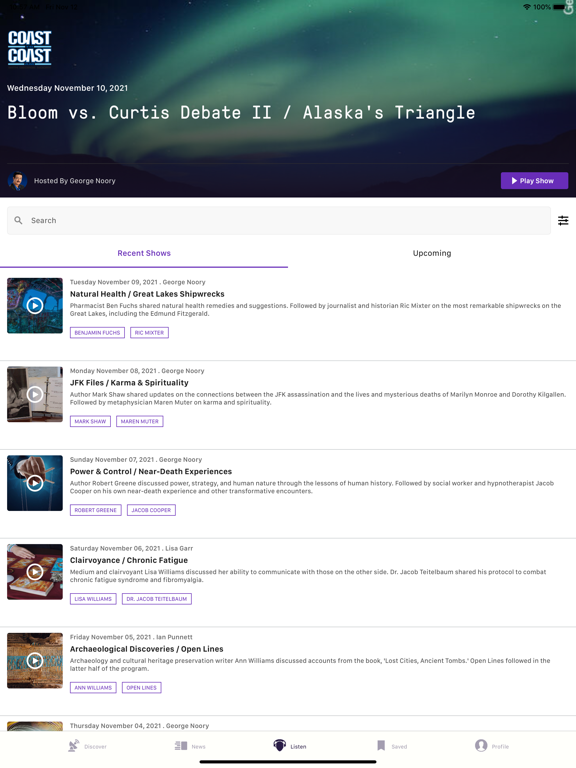576x768 pixels.
Task: Focus the Search input field
Action: pyautogui.click(x=279, y=220)
